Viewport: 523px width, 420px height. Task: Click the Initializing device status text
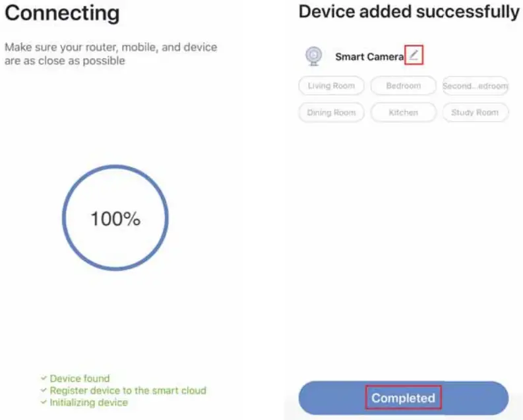(x=89, y=402)
